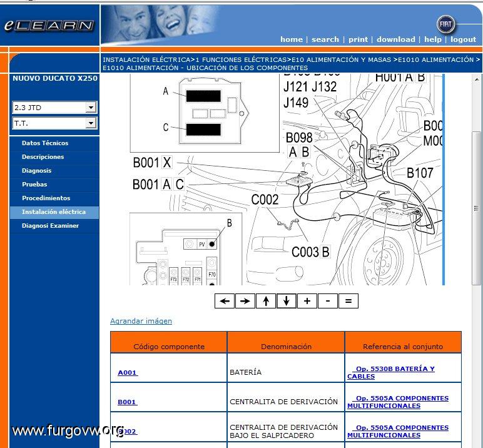483x448 pixels.
Task: Open Procedimientos section
Action: pyautogui.click(x=46, y=198)
